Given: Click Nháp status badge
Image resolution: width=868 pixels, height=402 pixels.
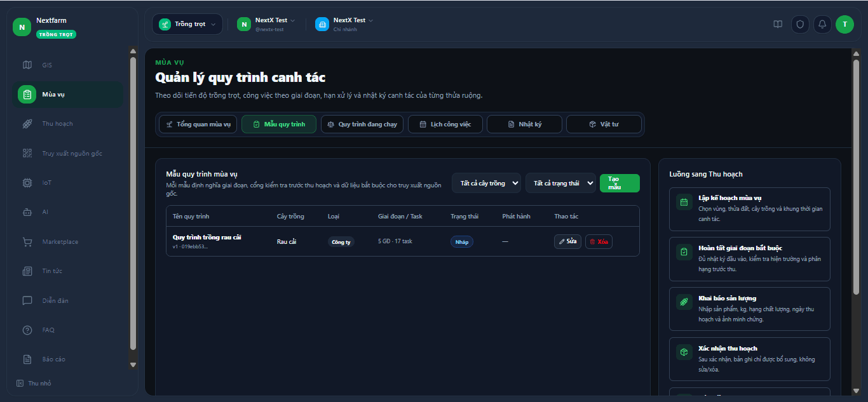Looking at the screenshot, I should click(x=462, y=242).
